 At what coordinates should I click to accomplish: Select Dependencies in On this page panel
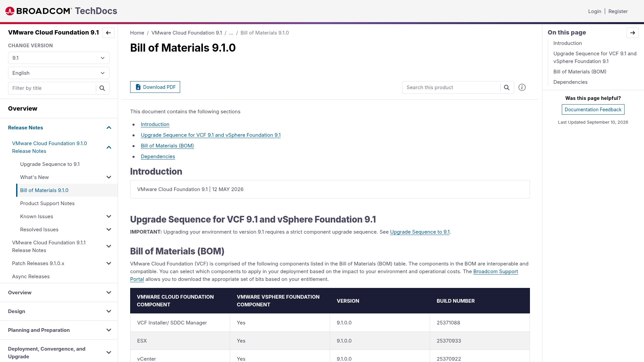571,82
